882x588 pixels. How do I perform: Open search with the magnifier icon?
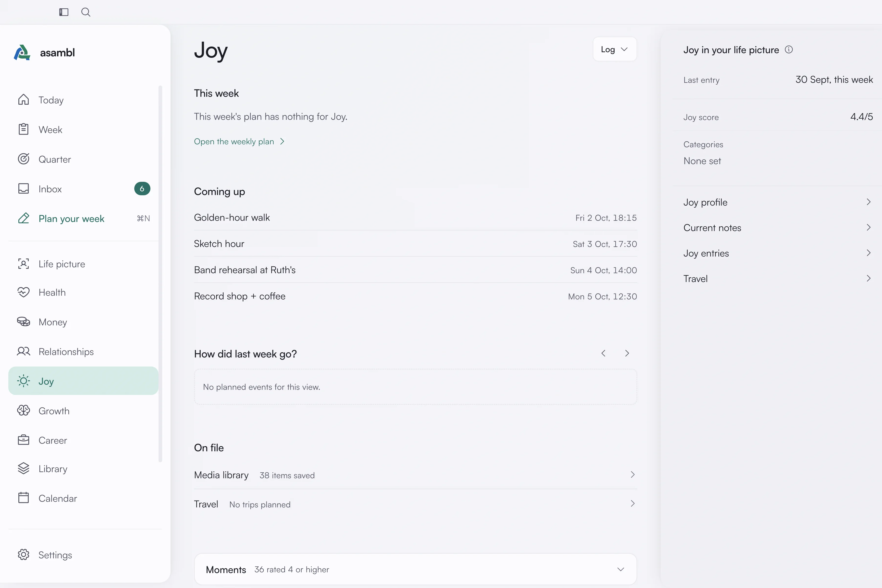point(86,12)
